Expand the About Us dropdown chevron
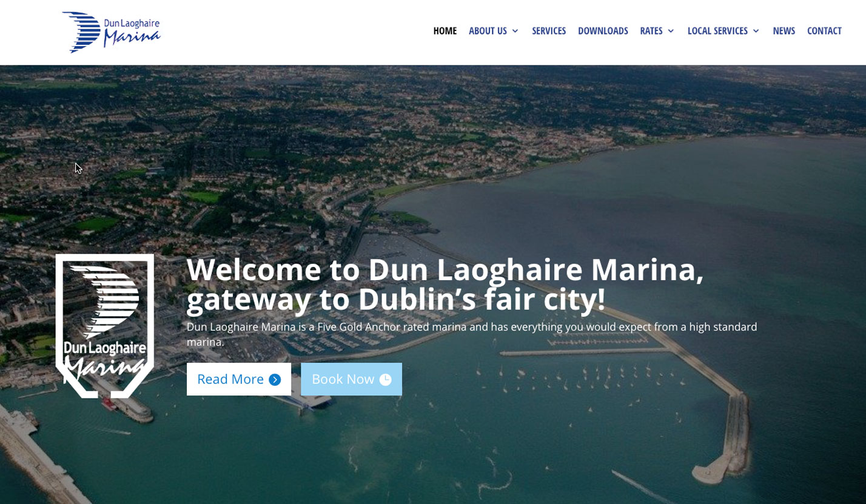 pyautogui.click(x=515, y=31)
